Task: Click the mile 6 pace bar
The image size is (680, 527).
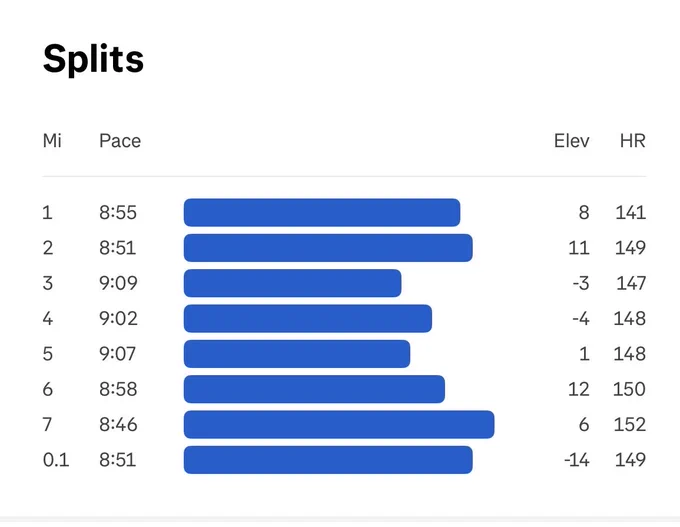Action: pyautogui.click(x=314, y=389)
